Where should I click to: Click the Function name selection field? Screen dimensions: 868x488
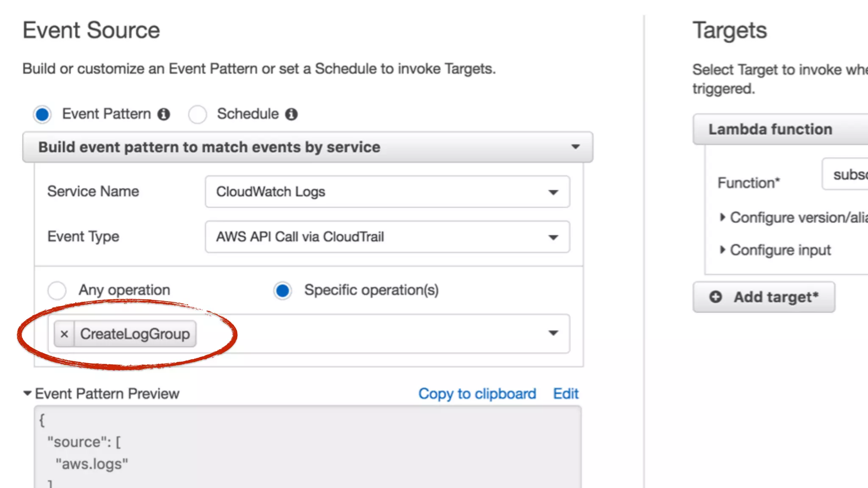[845, 174]
